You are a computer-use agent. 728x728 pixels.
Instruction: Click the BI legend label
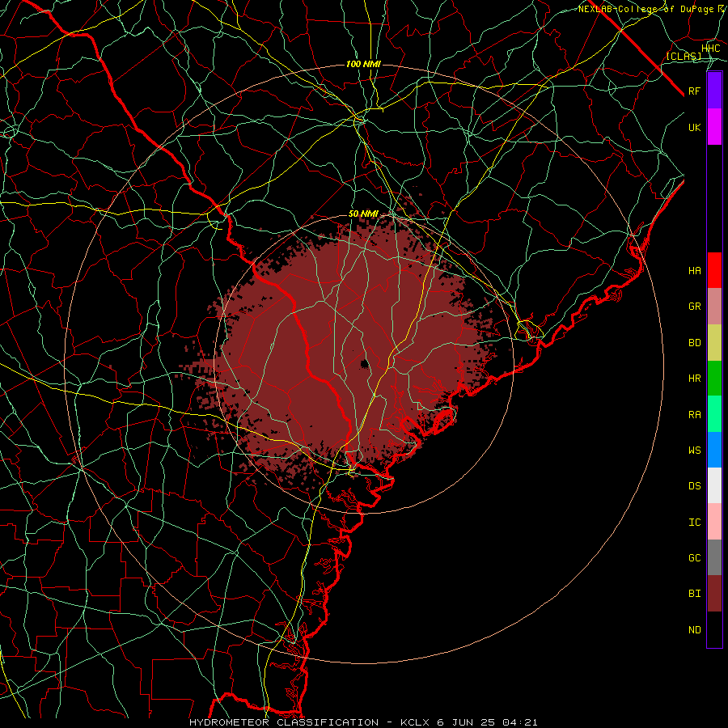point(694,594)
